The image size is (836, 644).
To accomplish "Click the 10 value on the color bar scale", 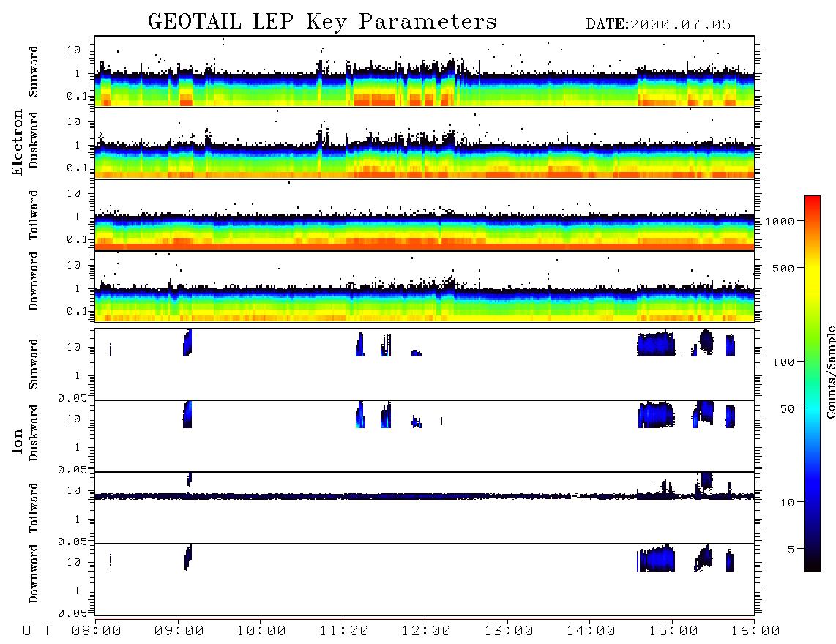I will point(787,502).
